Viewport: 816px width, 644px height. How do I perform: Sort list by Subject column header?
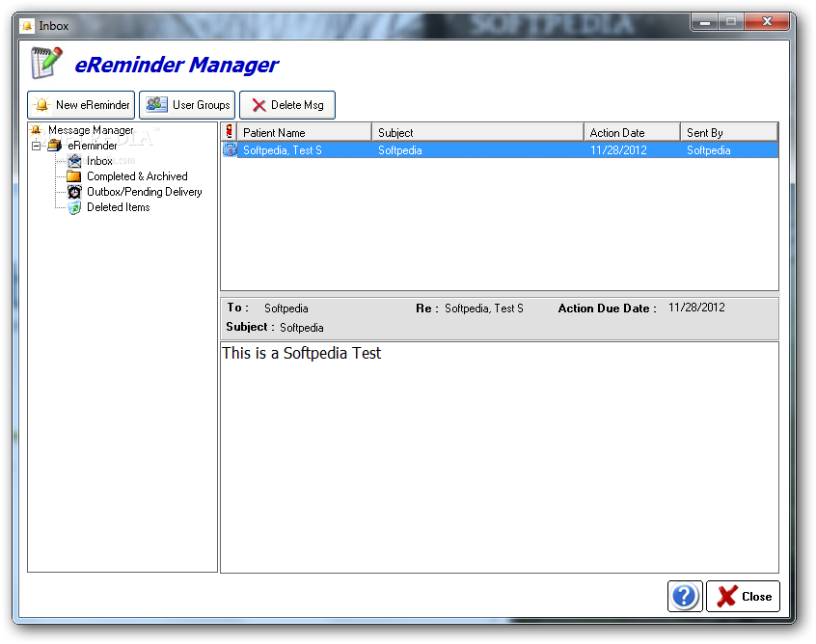[x=477, y=132]
